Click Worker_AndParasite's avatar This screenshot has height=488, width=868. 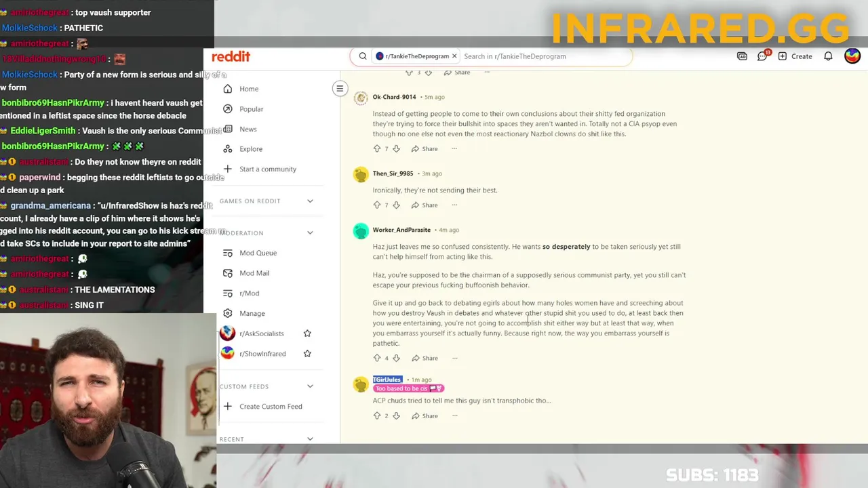361,231
